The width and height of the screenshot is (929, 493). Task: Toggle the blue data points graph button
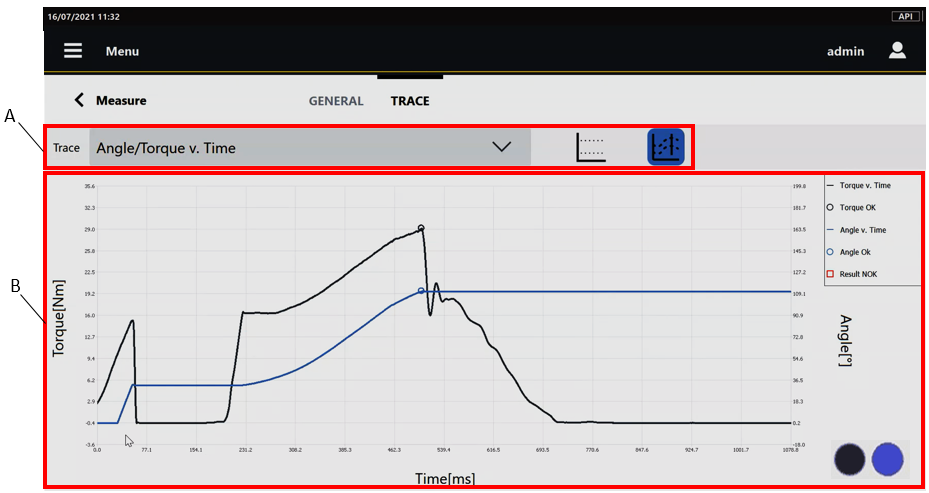665,147
